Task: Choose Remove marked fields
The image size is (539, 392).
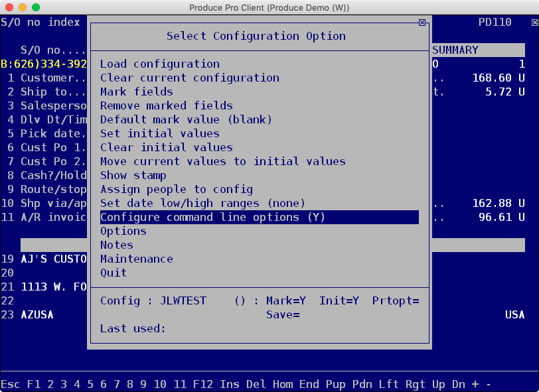Action: pyautogui.click(x=167, y=106)
